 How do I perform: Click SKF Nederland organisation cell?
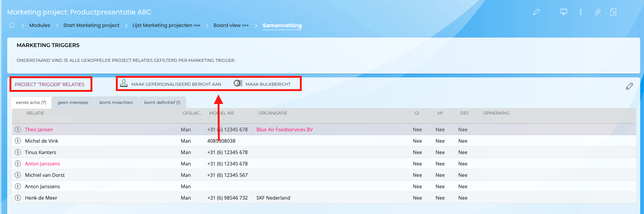pyautogui.click(x=273, y=198)
